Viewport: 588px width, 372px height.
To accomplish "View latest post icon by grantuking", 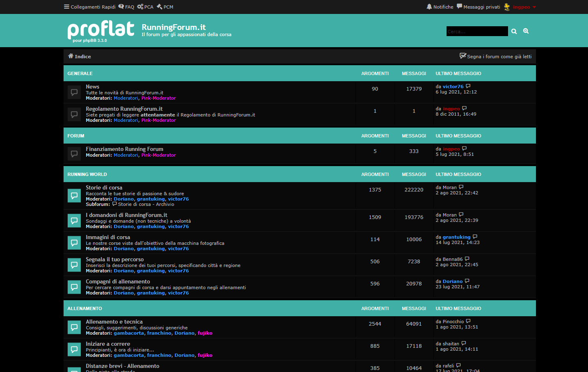I will (475, 237).
